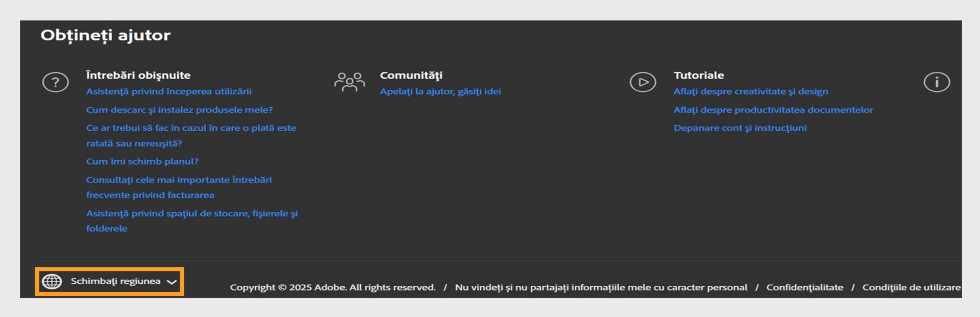Open Cum descarc și instalez produsele mele
The image size is (980, 317).
click(179, 110)
